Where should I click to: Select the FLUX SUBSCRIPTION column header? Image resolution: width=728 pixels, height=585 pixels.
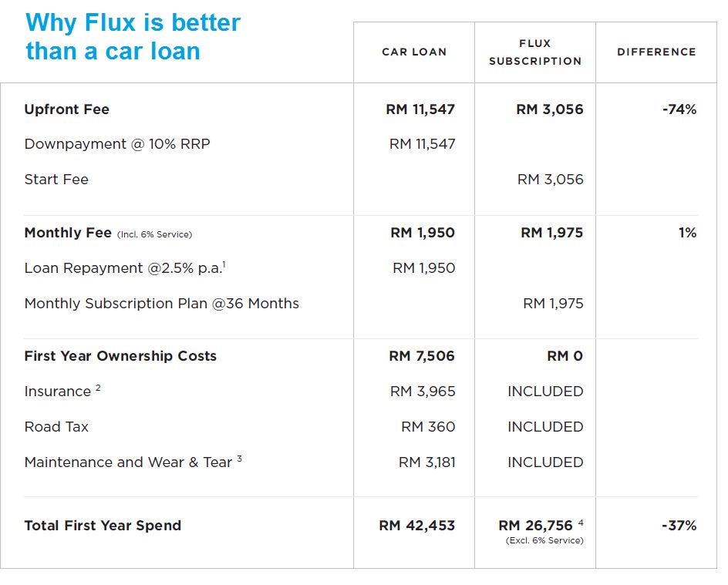pyautogui.click(x=535, y=52)
